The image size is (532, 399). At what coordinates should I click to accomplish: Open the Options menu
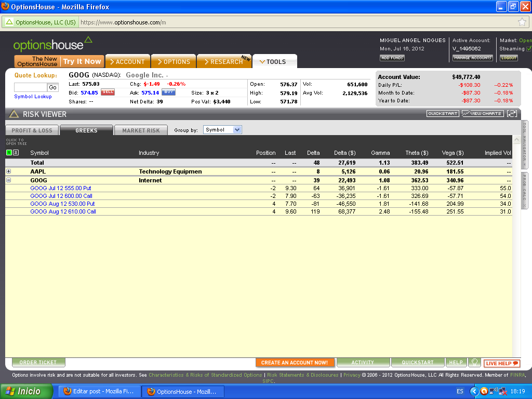pyautogui.click(x=174, y=61)
